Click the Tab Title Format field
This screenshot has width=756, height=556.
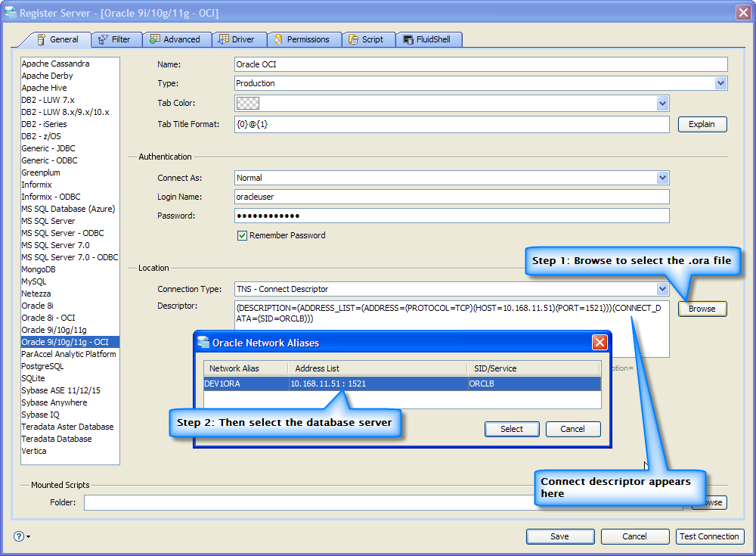tap(452, 124)
